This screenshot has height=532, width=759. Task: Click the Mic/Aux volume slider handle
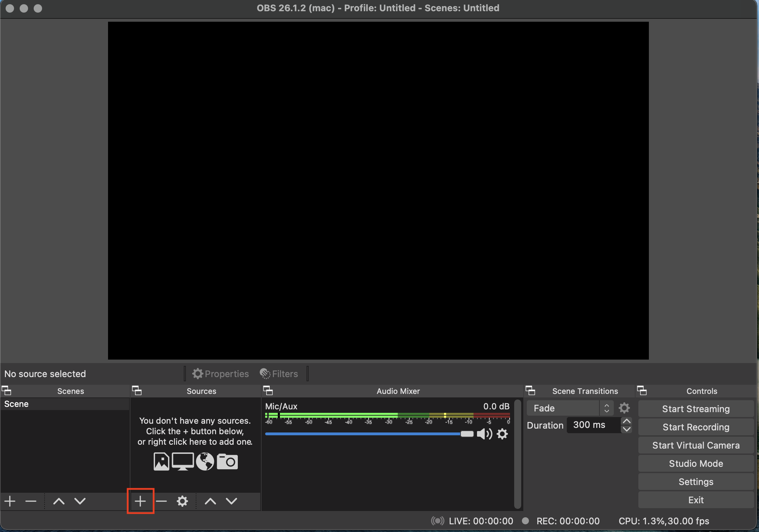click(x=467, y=434)
